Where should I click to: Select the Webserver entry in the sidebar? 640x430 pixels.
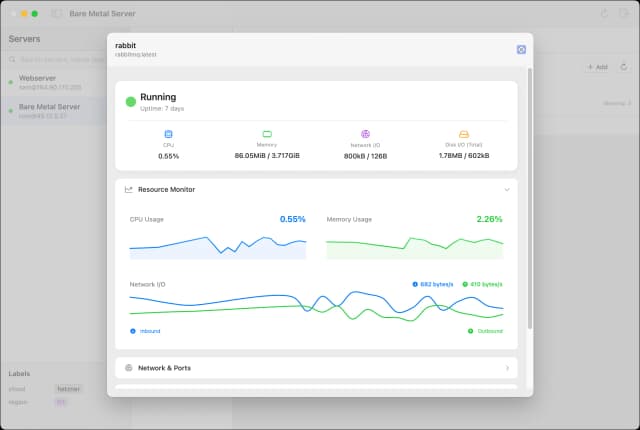click(x=53, y=82)
